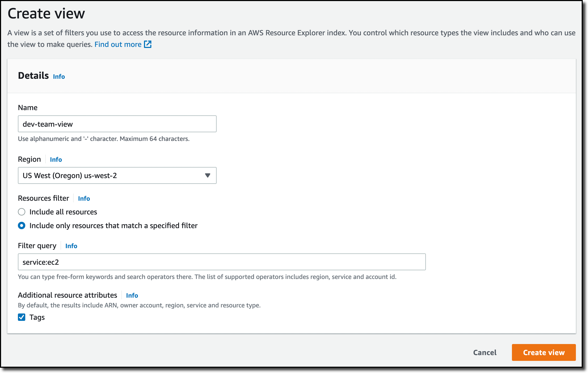Open the US West (Oregon) region selector

(x=111, y=175)
